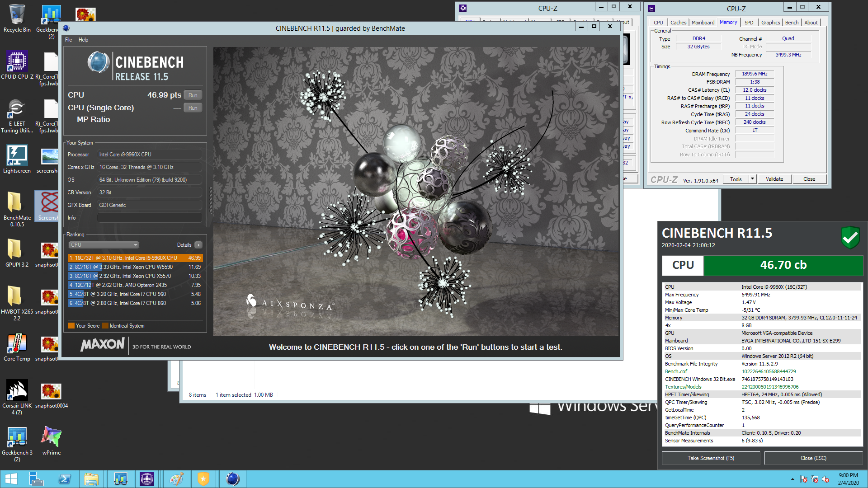Open GPUPI 3.2 folder on desktop

[x=17, y=253]
